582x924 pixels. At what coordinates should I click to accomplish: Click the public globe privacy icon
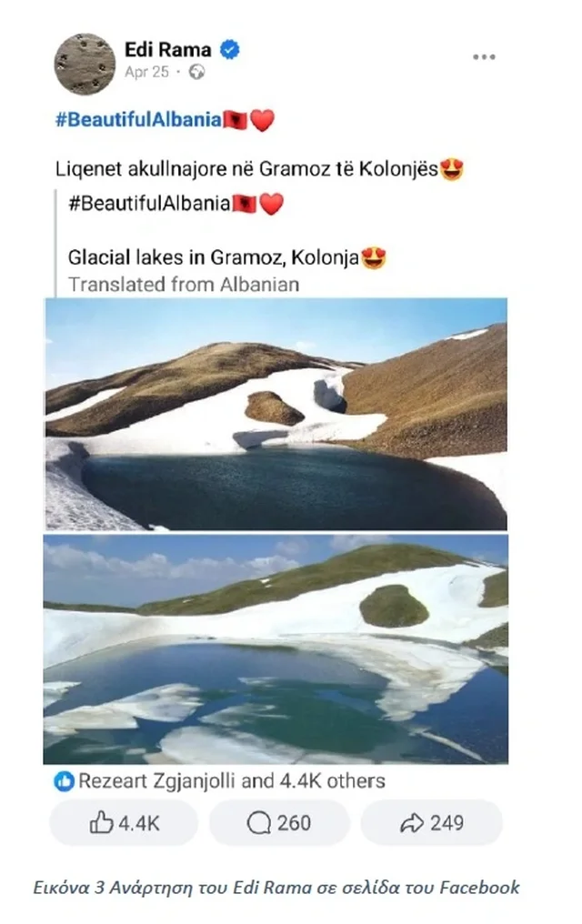tap(196, 72)
